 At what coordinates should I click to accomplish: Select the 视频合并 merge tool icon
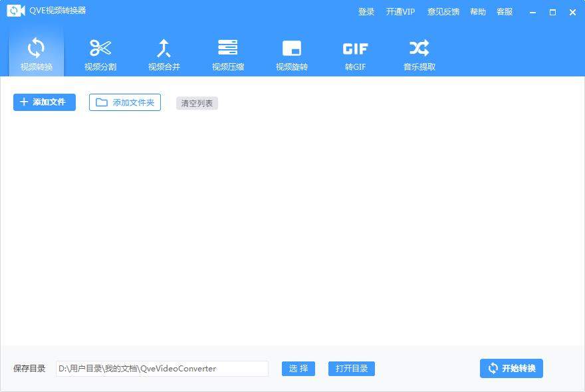click(164, 48)
